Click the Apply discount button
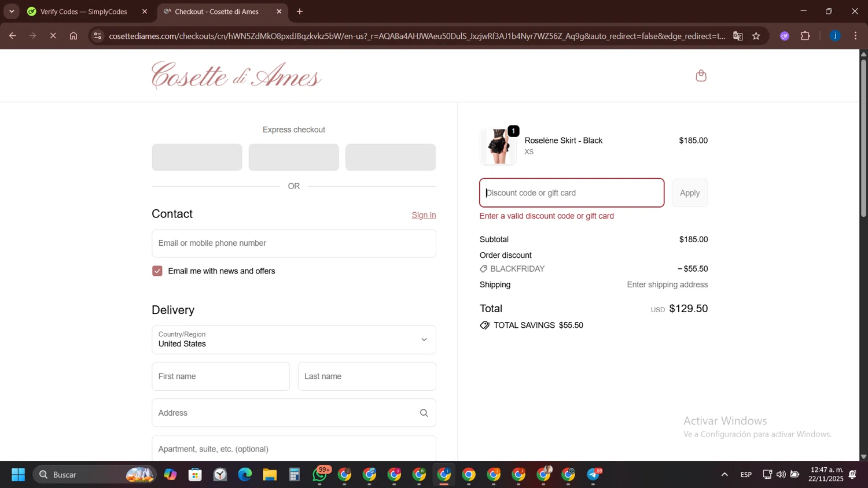 (690, 193)
